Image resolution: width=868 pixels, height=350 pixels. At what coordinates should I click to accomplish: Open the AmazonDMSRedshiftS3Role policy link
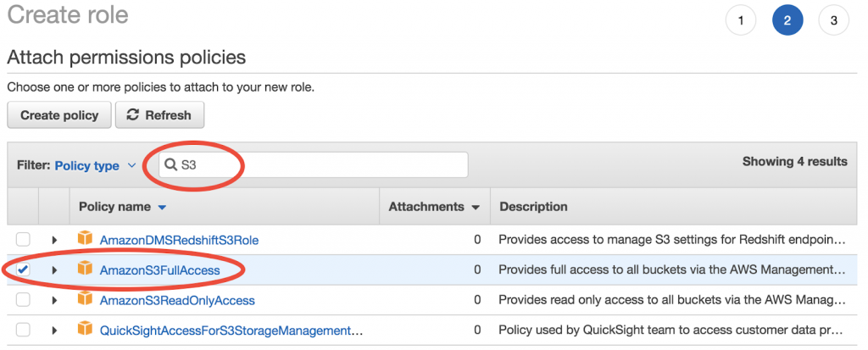coord(179,241)
